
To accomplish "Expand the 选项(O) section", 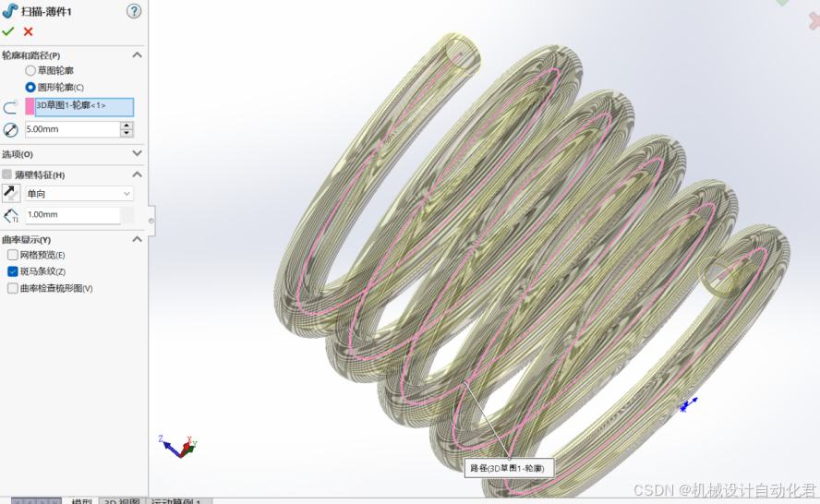I will click(x=137, y=154).
